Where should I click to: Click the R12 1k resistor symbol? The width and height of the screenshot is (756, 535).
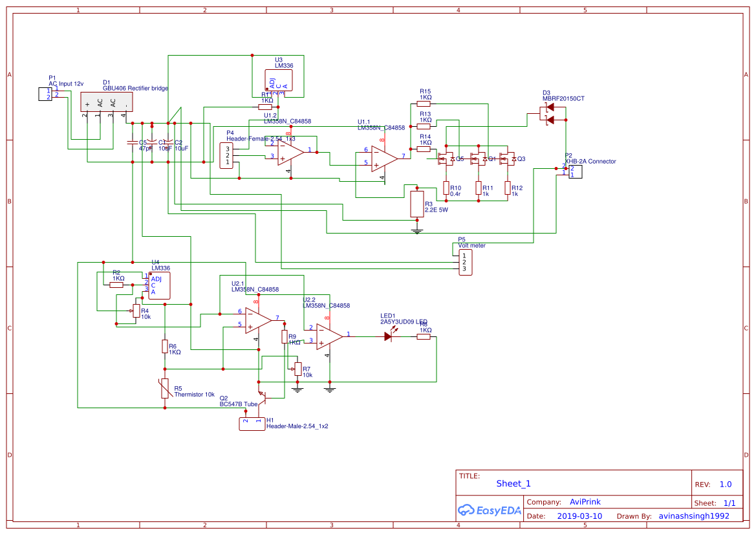[507, 188]
